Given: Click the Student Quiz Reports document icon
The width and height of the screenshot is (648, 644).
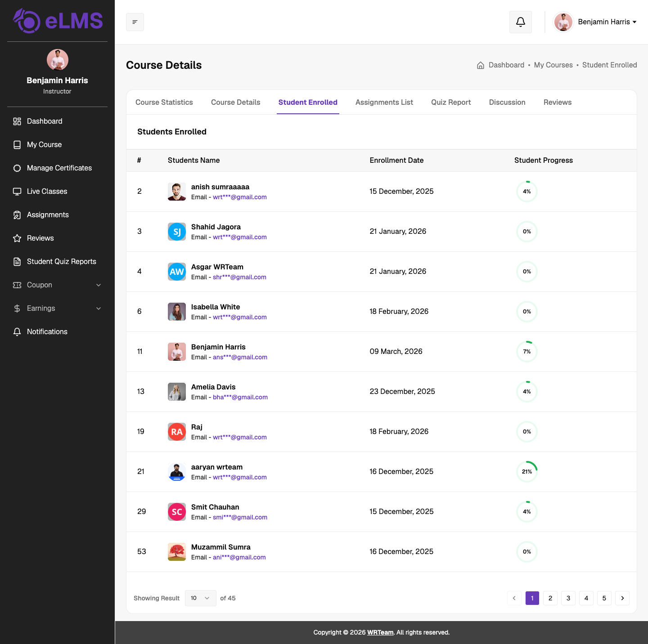Looking at the screenshot, I should (17, 262).
